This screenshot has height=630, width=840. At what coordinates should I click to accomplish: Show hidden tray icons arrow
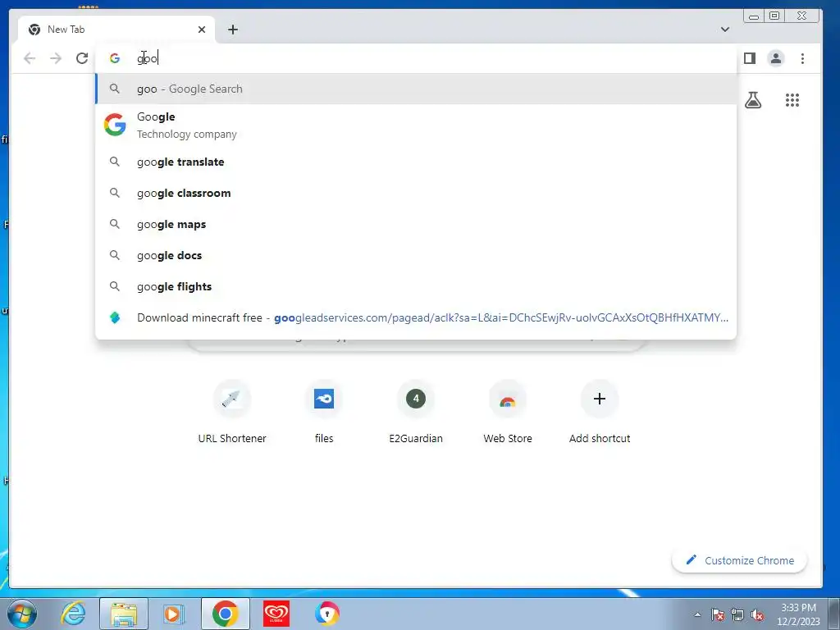[x=697, y=614]
